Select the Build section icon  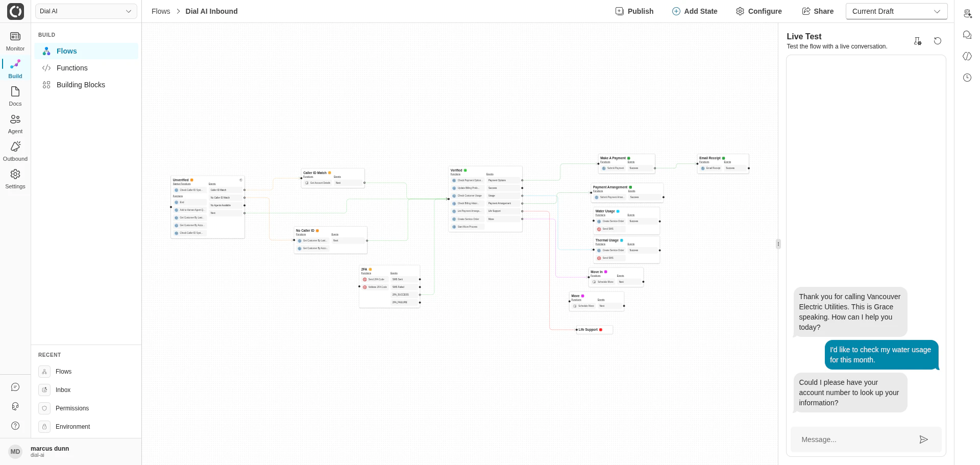[15, 64]
